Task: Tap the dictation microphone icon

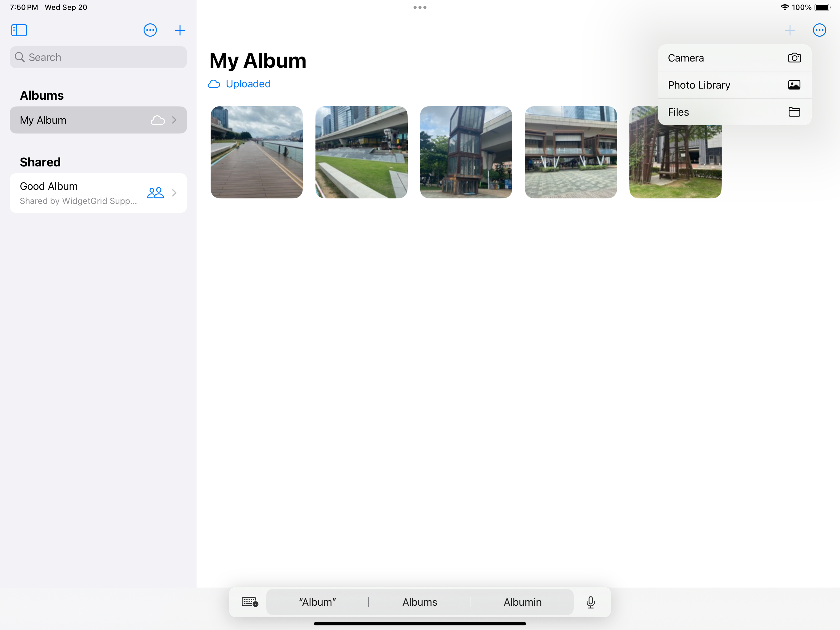Action: (591, 602)
